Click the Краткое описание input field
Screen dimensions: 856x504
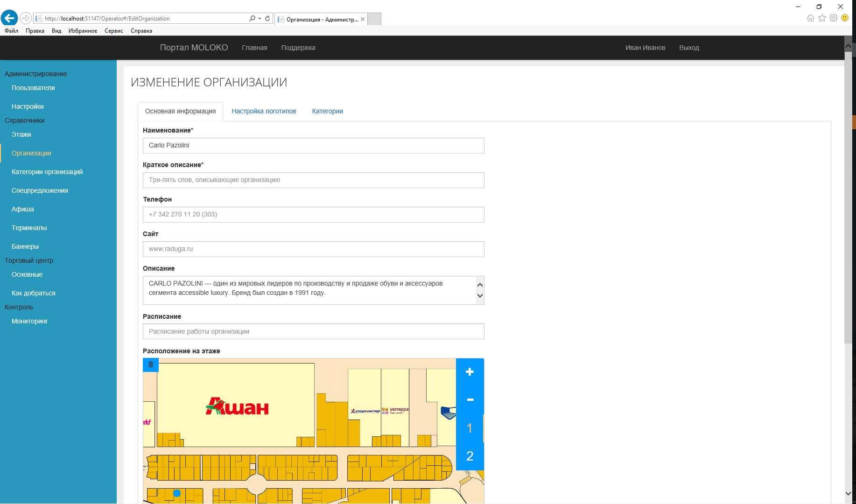point(313,180)
